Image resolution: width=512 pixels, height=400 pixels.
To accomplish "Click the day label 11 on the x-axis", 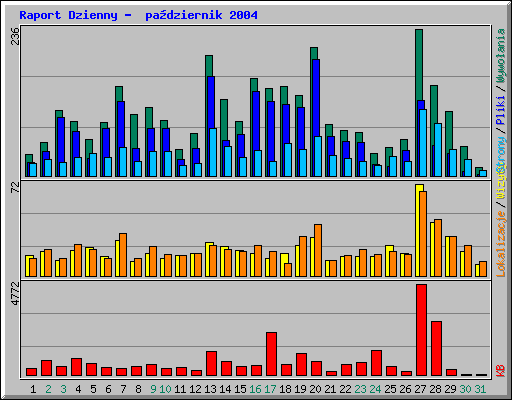I will pos(180,389).
